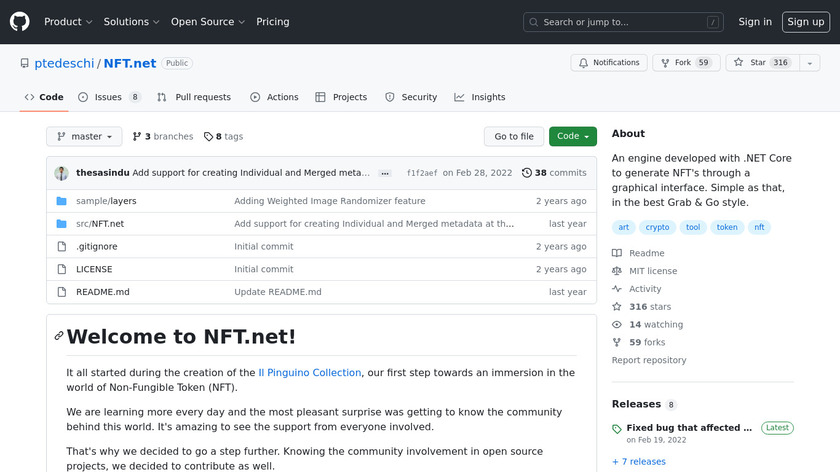Viewport: 840px width, 472px height.
Task: Click the Go to file button
Action: click(x=514, y=137)
